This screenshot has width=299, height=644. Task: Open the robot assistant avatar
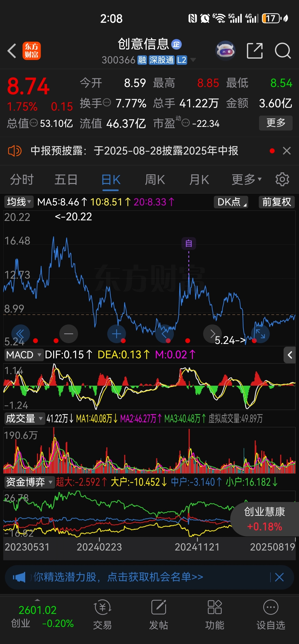pos(225,51)
